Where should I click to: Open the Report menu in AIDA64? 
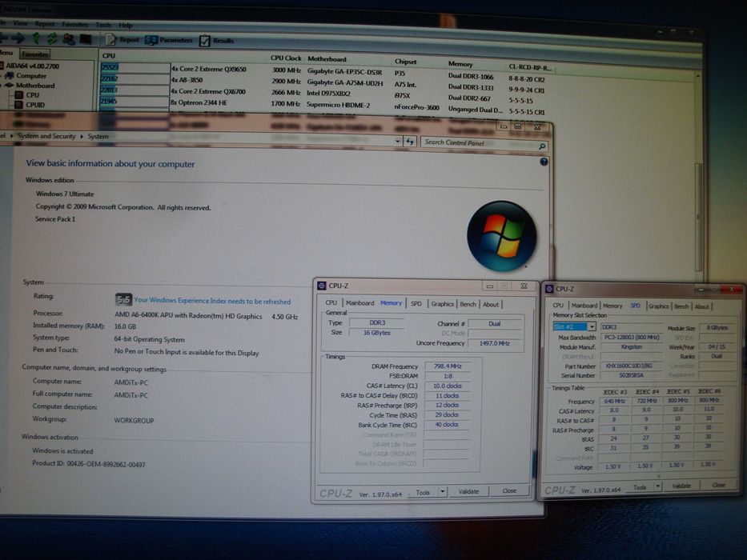tap(44, 24)
